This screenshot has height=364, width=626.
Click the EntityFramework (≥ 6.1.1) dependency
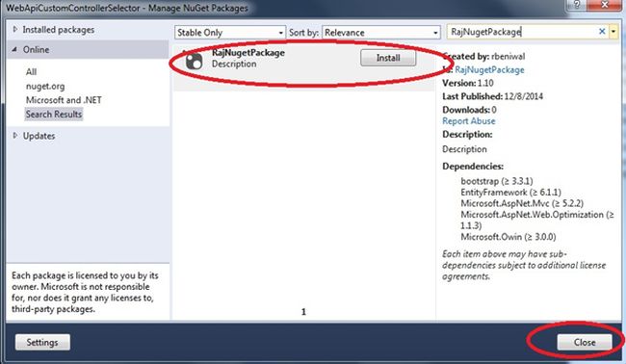511,193
